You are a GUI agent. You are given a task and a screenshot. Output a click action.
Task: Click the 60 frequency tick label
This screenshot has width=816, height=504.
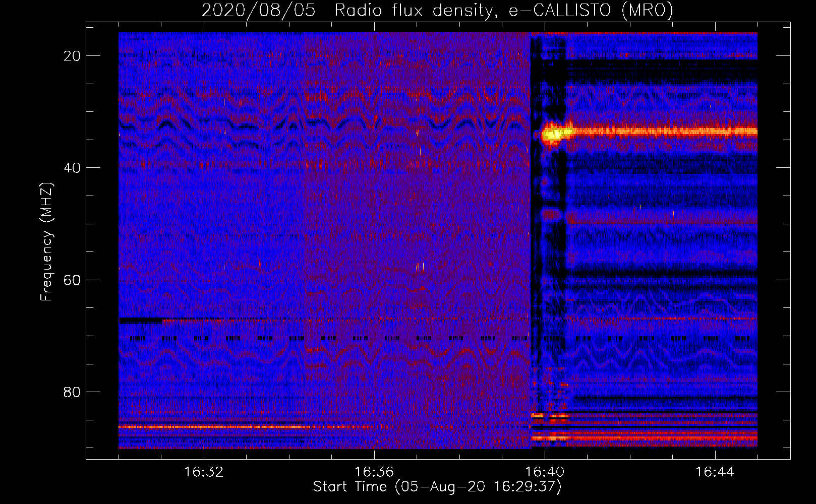[72, 280]
